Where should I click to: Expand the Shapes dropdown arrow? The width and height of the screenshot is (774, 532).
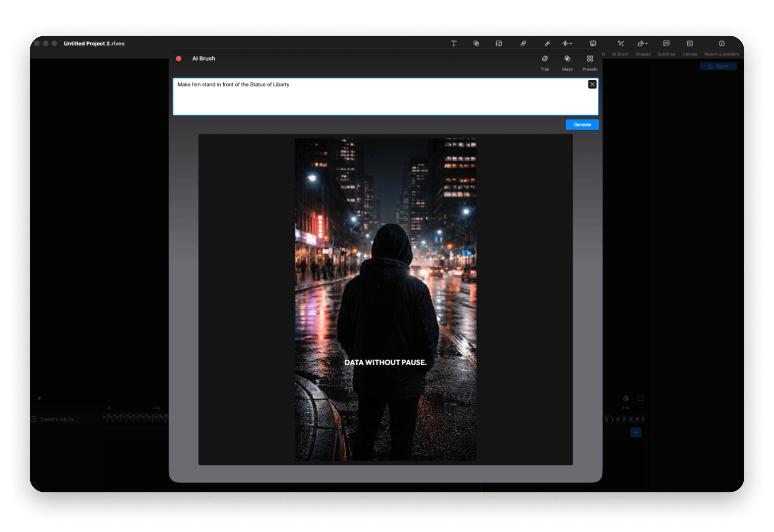click(647, 43)
